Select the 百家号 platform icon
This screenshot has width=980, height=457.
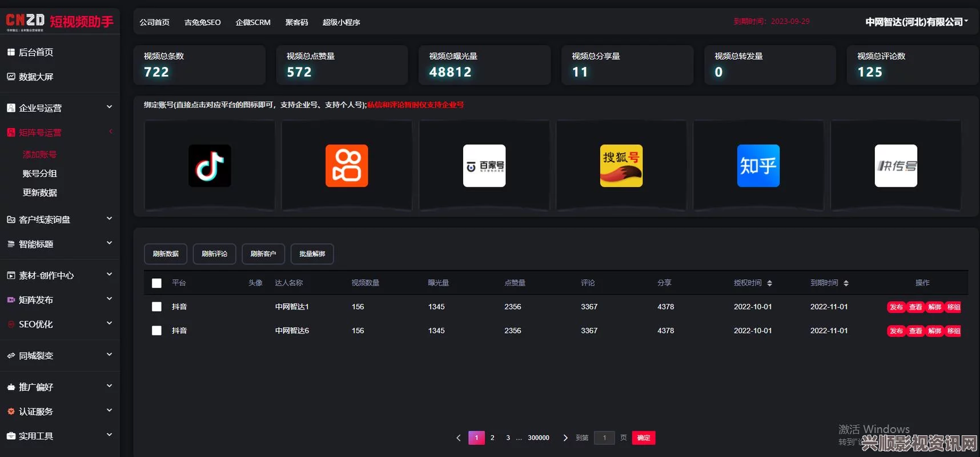click(x=484, y=166)
